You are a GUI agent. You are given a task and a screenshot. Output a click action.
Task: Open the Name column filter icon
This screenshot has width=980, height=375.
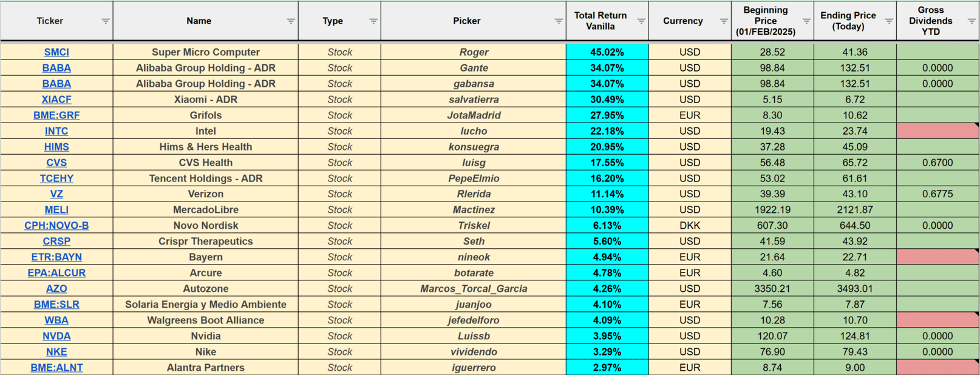(291, 21)
